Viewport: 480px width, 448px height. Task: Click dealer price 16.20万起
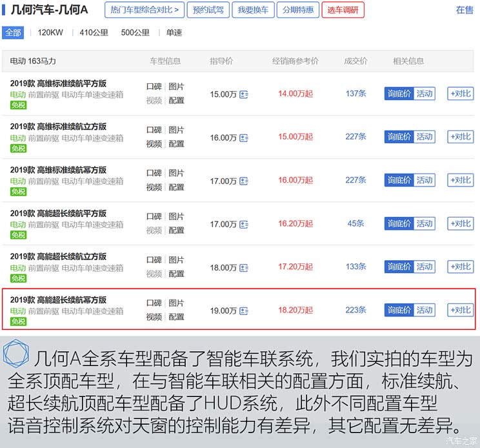pyautogui.click(x=295, y=223)
